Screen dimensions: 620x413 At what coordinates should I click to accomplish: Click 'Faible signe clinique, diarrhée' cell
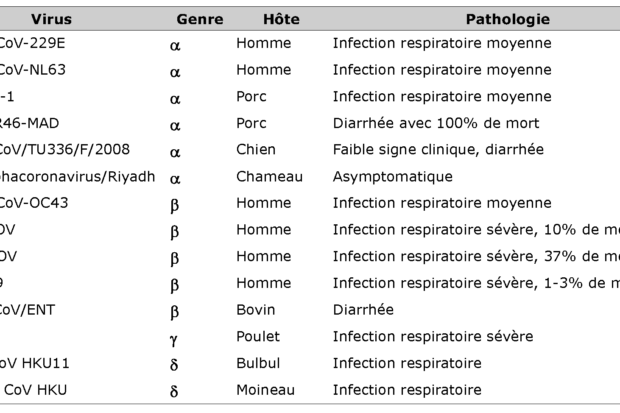pos(438,150)
